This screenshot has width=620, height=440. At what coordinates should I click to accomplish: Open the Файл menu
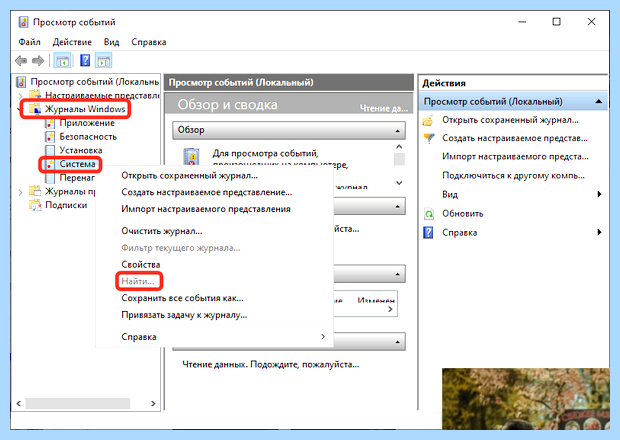pyautogui.click(x=30, y=42)
